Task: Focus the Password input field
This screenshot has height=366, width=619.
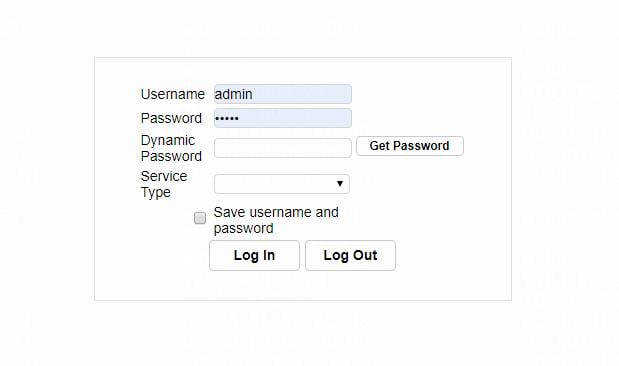Action: [283, 118]
